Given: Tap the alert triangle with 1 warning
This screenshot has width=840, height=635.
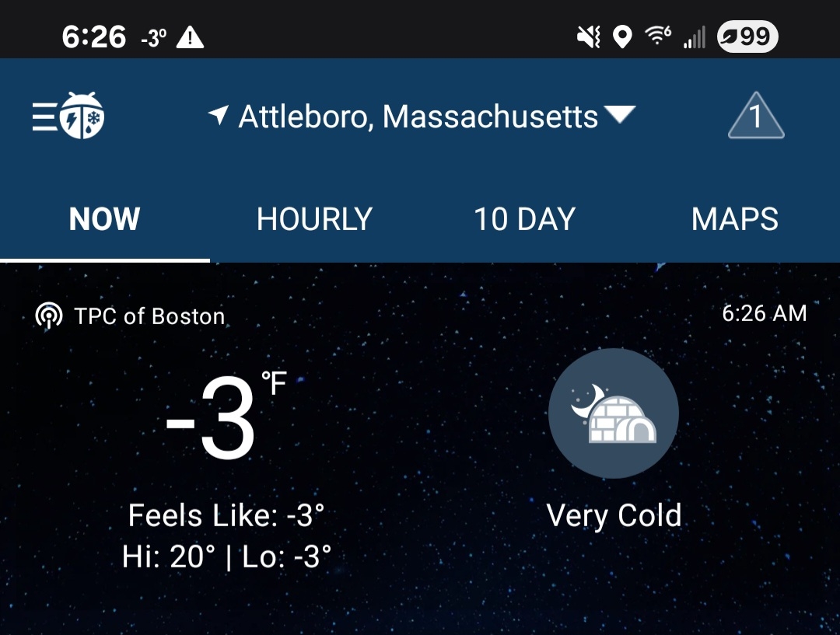Looking at the screenshot, I should click(x=755, y=117).
